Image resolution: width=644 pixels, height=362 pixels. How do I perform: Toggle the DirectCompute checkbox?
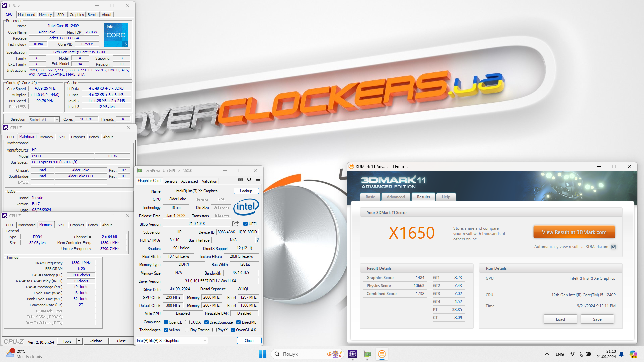[206, 322]
